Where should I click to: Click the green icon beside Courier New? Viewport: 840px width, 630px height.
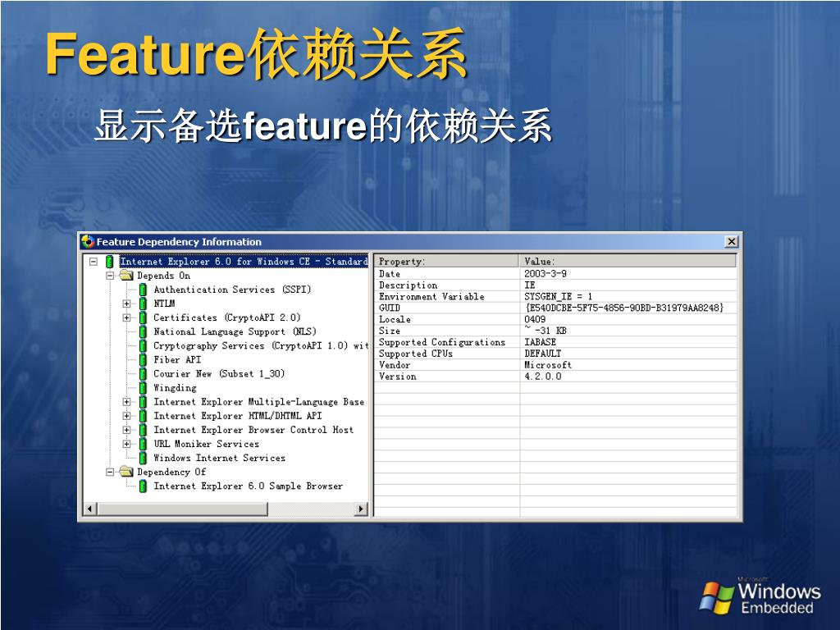[x=143, y=373]
